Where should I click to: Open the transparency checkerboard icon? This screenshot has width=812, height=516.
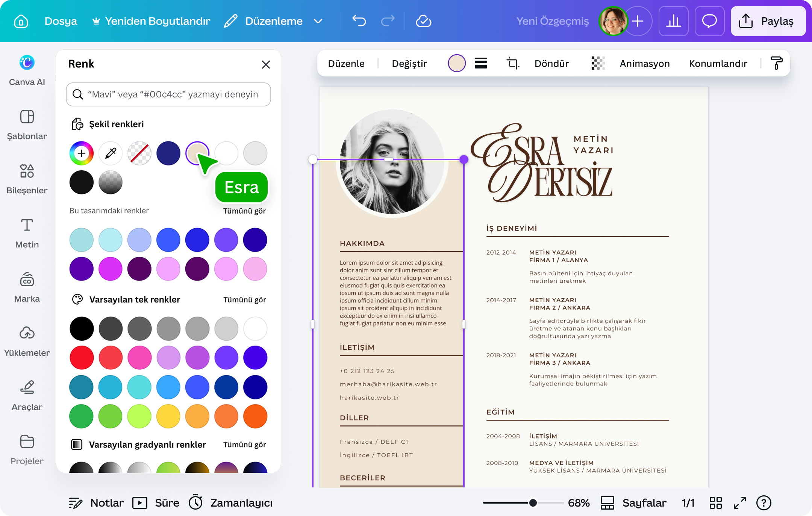[598, 63]
